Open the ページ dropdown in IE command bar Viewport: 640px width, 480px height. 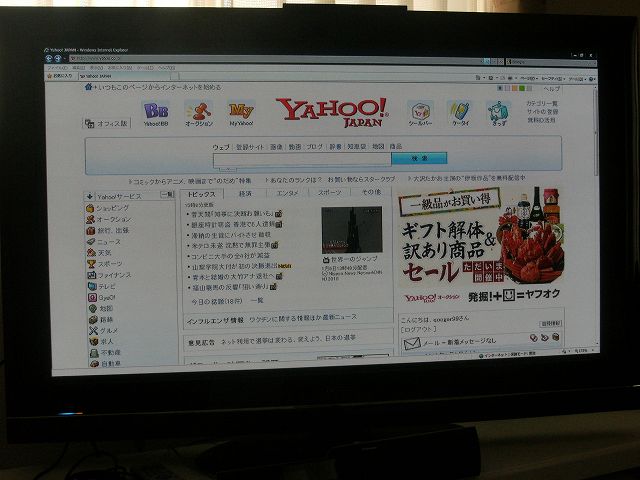tap(528, 78)
